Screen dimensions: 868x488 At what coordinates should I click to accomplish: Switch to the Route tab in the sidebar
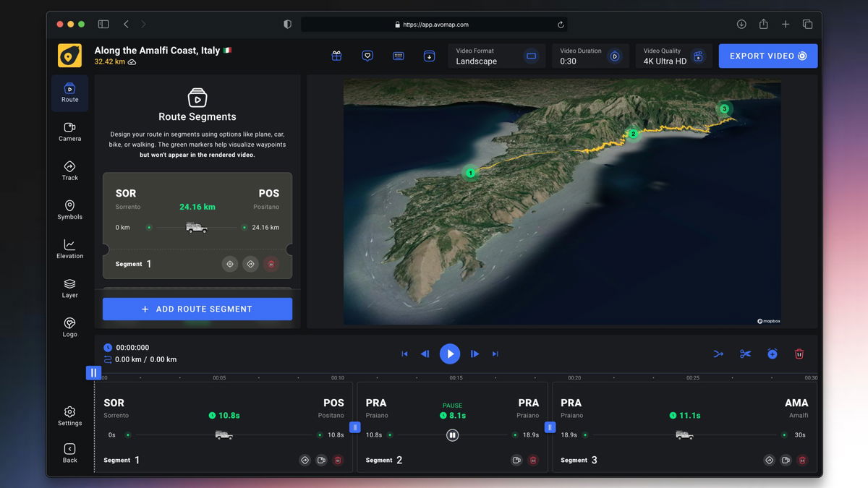click(69, 93)
